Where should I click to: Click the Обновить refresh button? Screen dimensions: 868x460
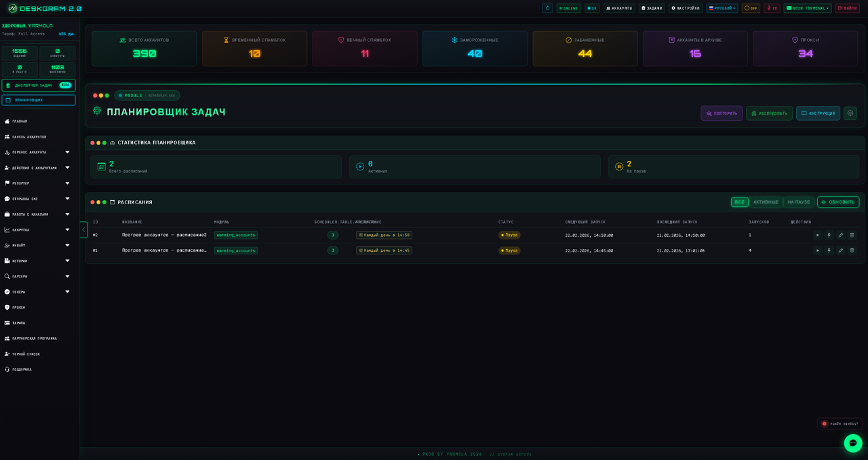tap(838, 202)
